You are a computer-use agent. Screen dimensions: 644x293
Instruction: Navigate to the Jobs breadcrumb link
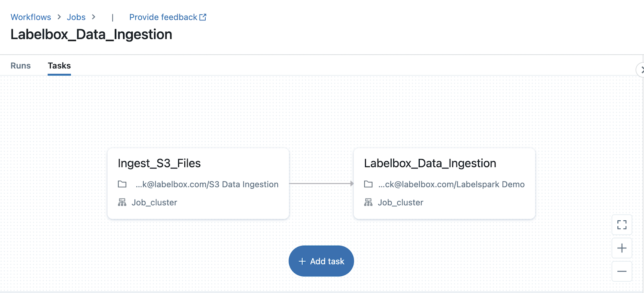(x=76, y=17)
